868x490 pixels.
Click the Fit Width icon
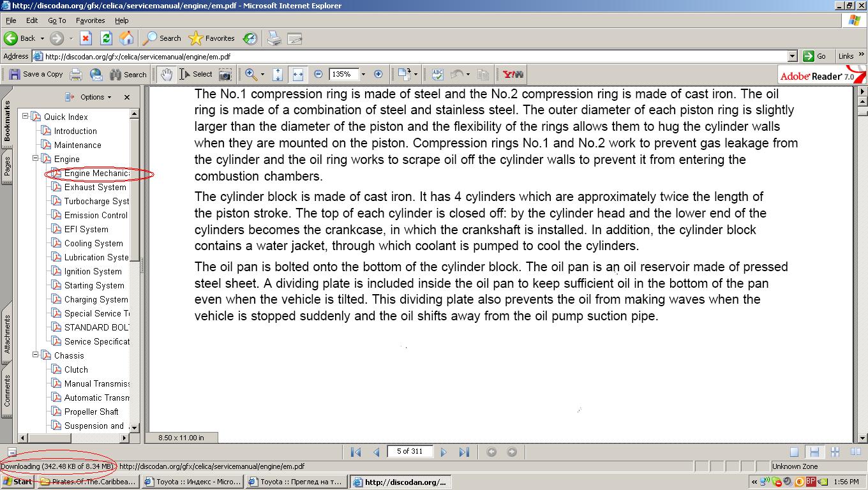pos(297,75)
